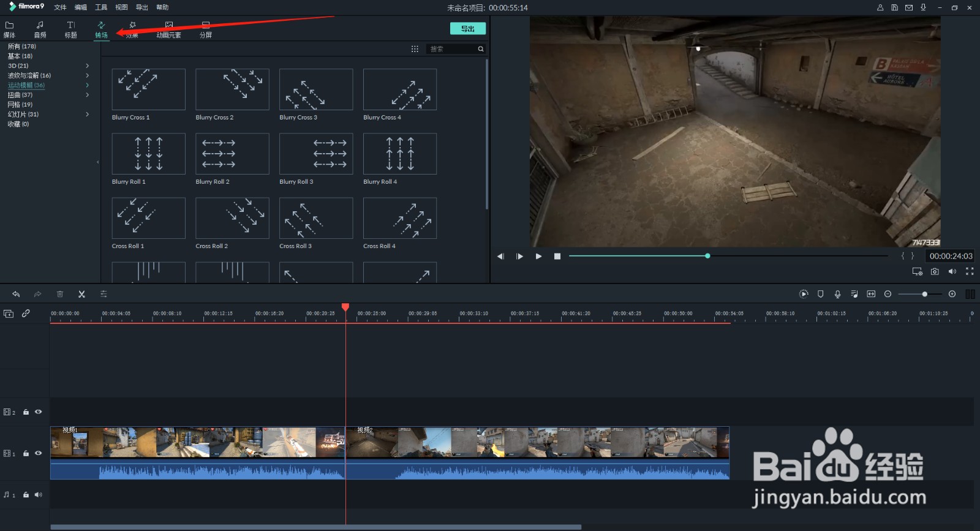The height and width of the screenshot is (531, 980).
Task: Take a snapshot with the camera icon
Action: coord(935,271)
